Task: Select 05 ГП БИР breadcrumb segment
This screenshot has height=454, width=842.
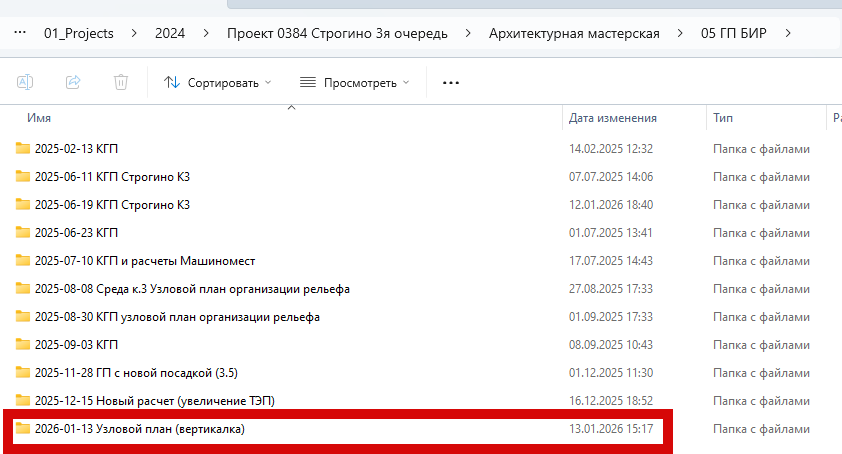Action: tap(734, 33)
